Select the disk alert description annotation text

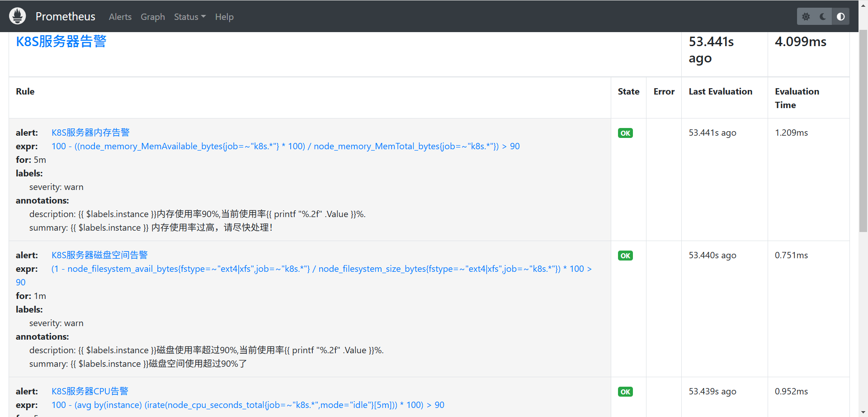point(207,350)
